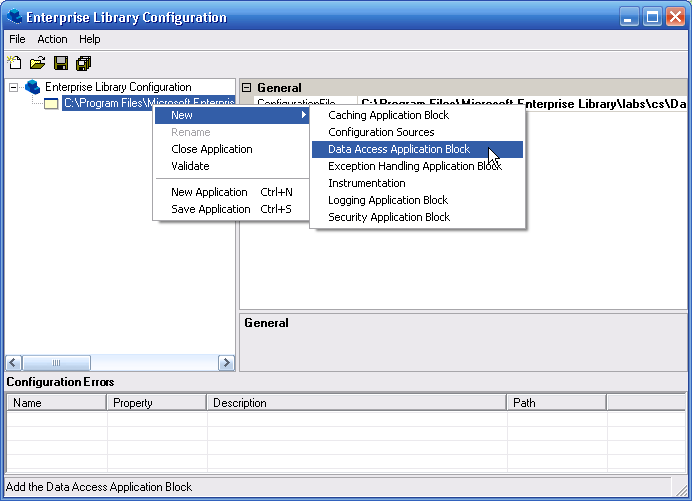Viewport: 692px width, 501px height.
Task: Open the Action menu
Action: (x=52, y=39)
